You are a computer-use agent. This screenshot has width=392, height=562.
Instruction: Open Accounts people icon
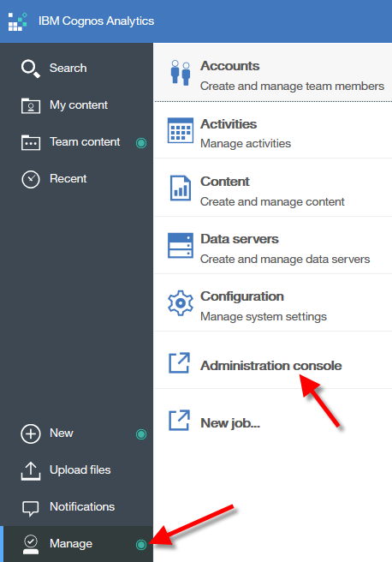tap(181, 73)
